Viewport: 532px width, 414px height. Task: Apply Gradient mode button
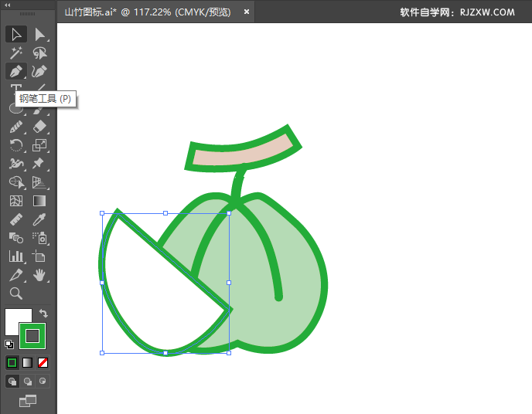point(28,363)
